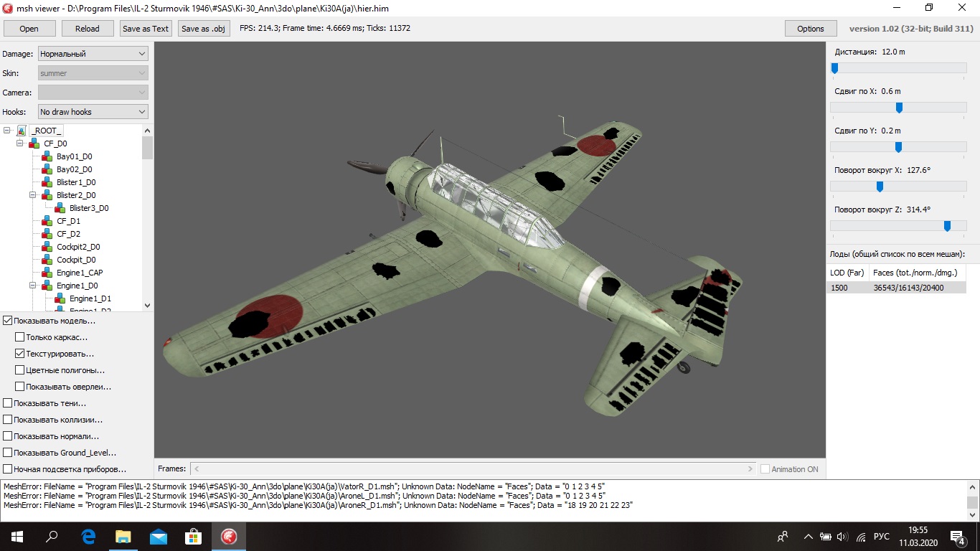Click the mesh icon beside Cockpit_D0
The width and height of the screenshot is (980, 551).
pos(47,260)
